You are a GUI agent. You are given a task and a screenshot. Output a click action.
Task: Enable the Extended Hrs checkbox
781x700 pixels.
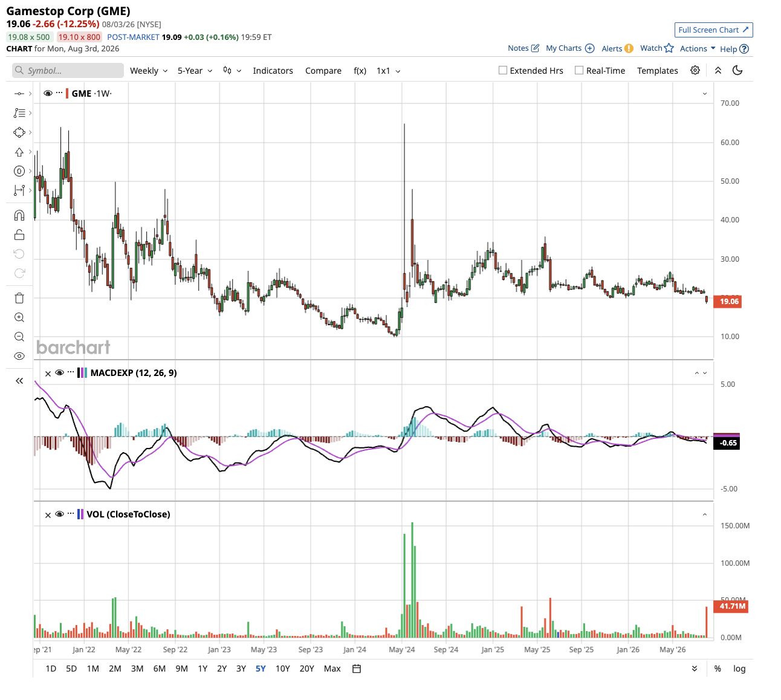503,71
